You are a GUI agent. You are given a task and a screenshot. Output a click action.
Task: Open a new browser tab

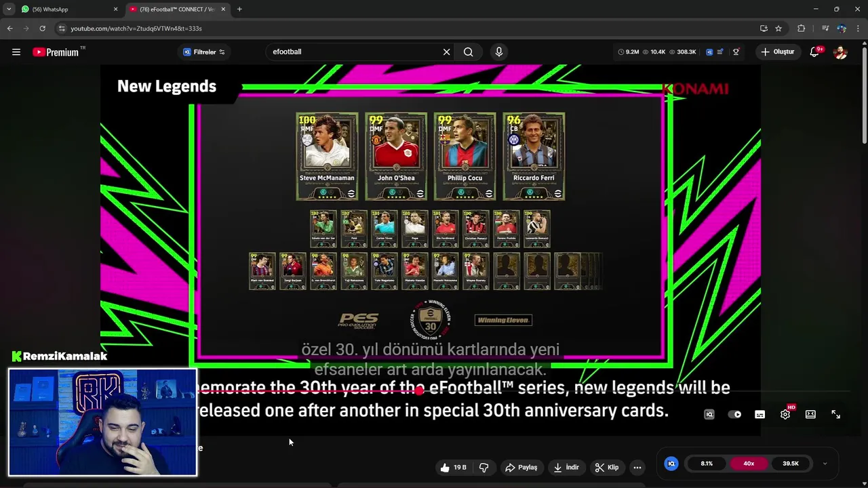239,9
